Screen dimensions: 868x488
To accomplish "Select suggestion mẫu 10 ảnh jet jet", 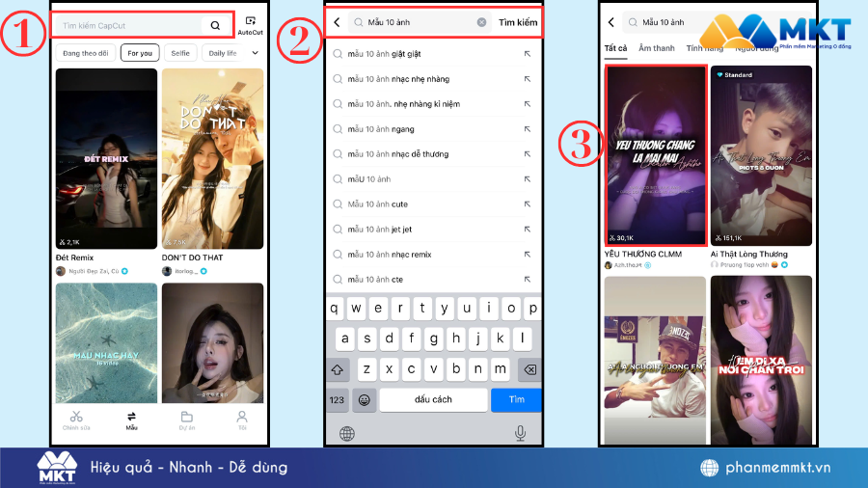I will point(433,230).
